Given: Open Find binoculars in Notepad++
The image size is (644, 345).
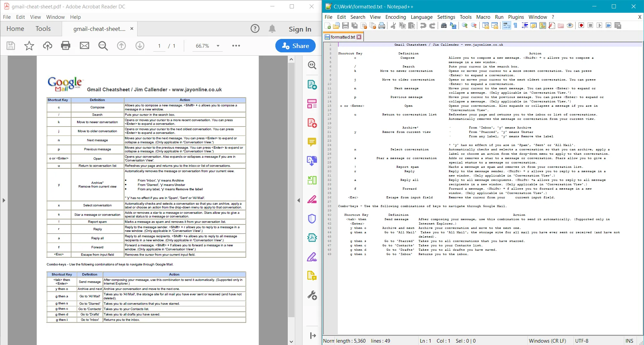Looking at the screenshot, I should (x=444, y=26).
